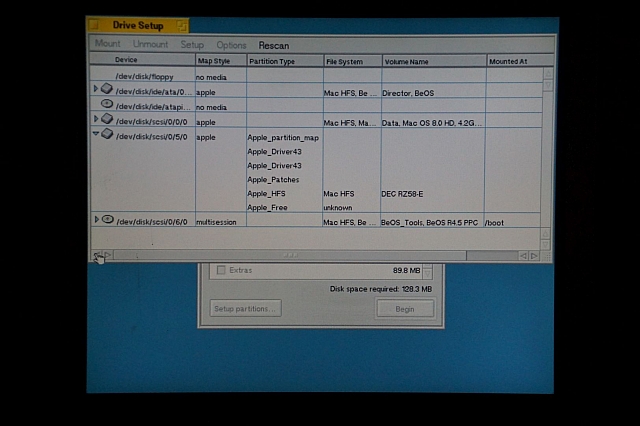Screen dimensions: 640x426
Task: Collapse the /dev/disk/scsi/0/5/0 device tree
Action: coord(96,133)
